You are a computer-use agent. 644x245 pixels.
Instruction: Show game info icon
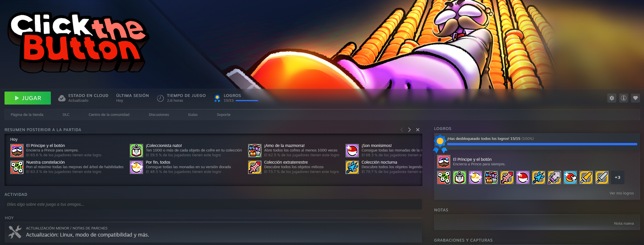click(623, 98)
